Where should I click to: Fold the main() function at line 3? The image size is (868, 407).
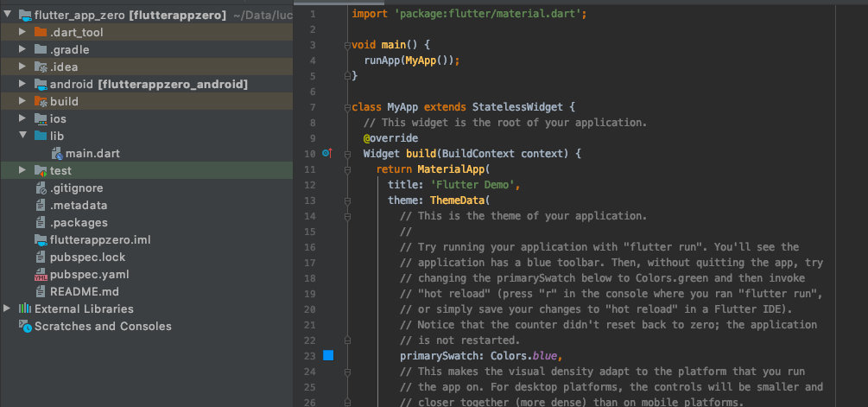[347, 45]
